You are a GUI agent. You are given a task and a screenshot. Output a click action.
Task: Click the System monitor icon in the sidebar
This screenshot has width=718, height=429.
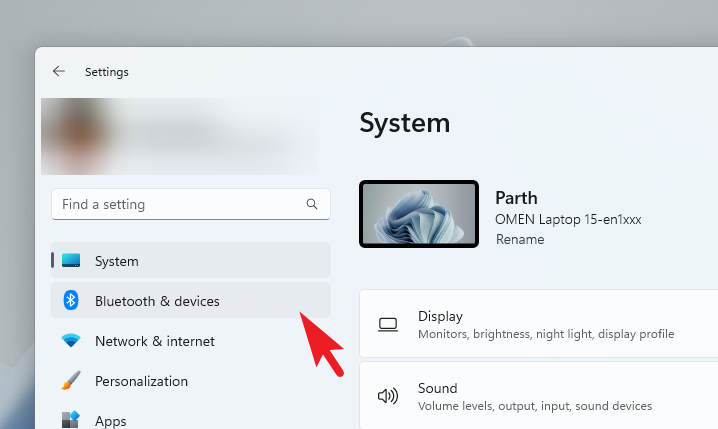coord(71,261)
